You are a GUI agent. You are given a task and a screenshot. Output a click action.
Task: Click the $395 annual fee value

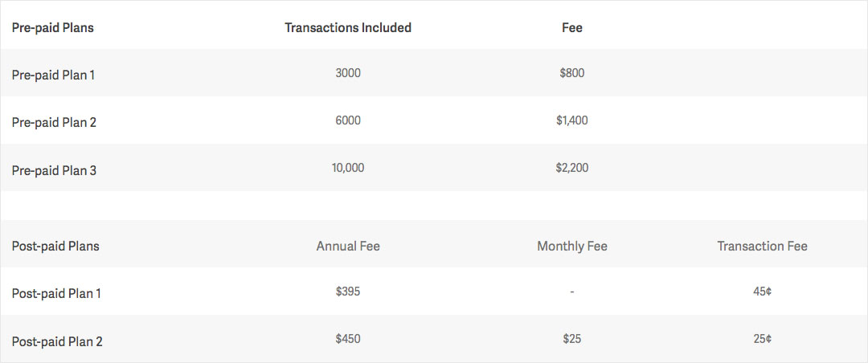[348, 292]
